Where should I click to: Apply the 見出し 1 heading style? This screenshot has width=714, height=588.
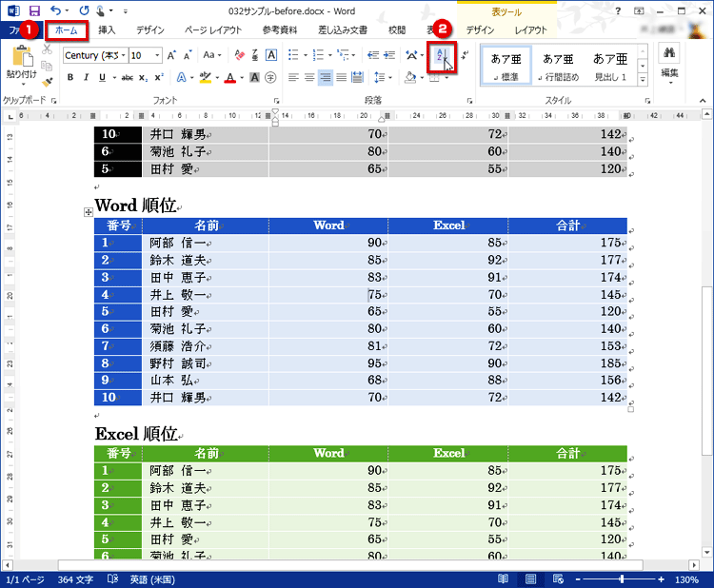click(x=610, y=66)
